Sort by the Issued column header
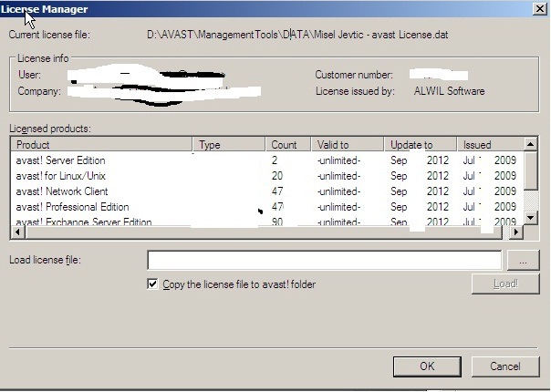This screenshot has width=551, height=392. click(490, 144)
